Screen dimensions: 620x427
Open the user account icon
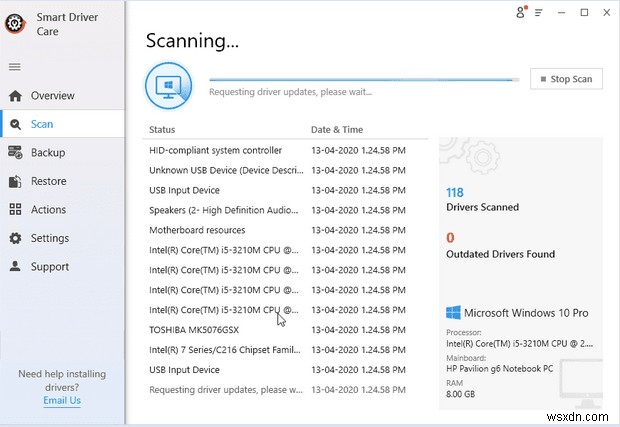click(x=522, y=12)
